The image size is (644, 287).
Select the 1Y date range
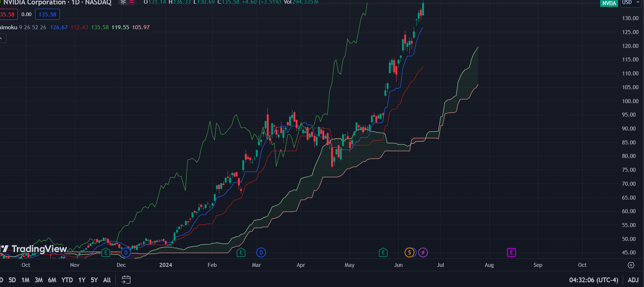coord(82,280)
